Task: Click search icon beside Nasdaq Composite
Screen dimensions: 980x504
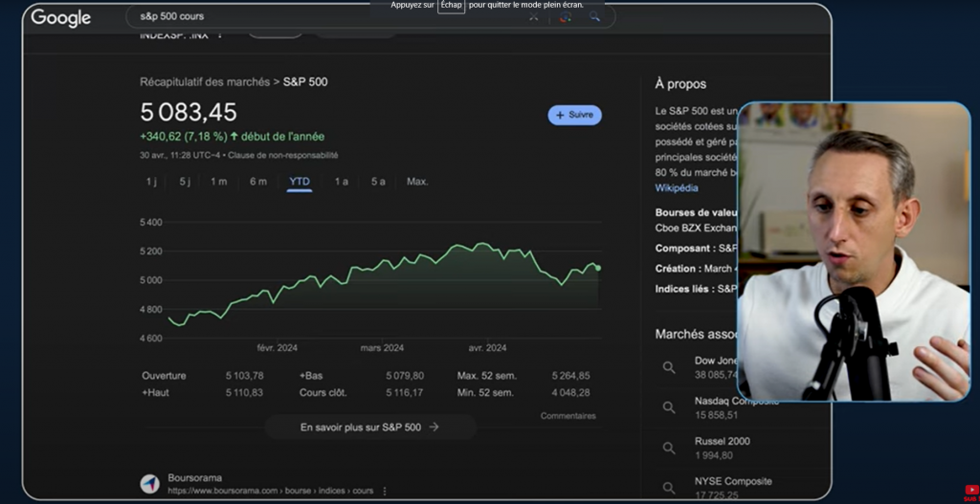Action: click(x=669, y=407)
